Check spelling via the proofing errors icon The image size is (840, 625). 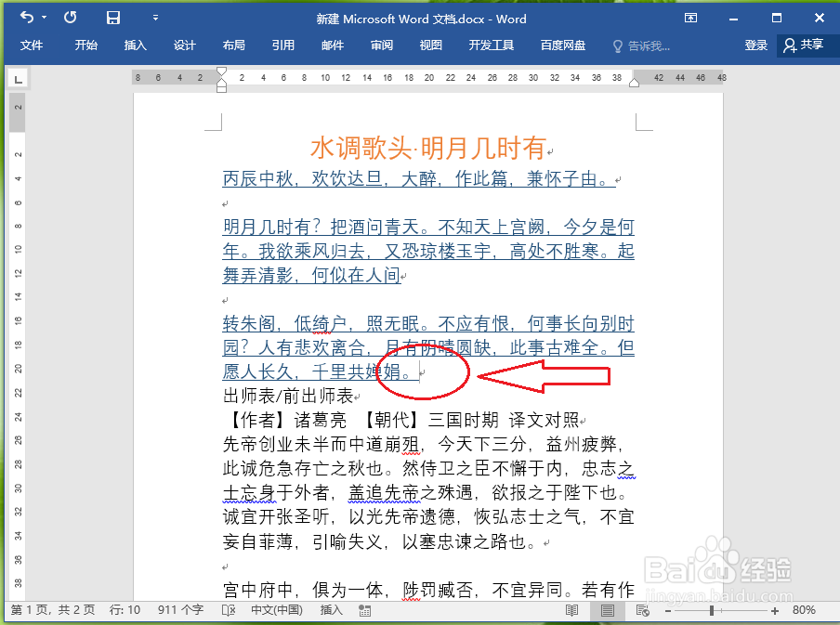tap(228, 610)
